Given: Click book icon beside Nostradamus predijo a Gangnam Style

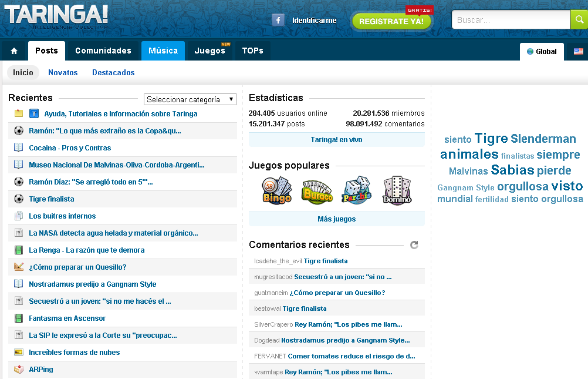Looking at the screenshot, I should [19, 284].
